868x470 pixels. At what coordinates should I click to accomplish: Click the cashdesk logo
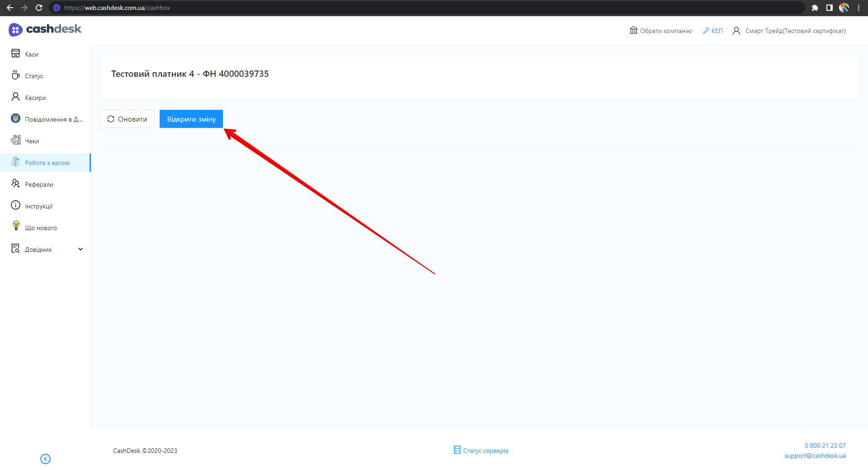45,29
